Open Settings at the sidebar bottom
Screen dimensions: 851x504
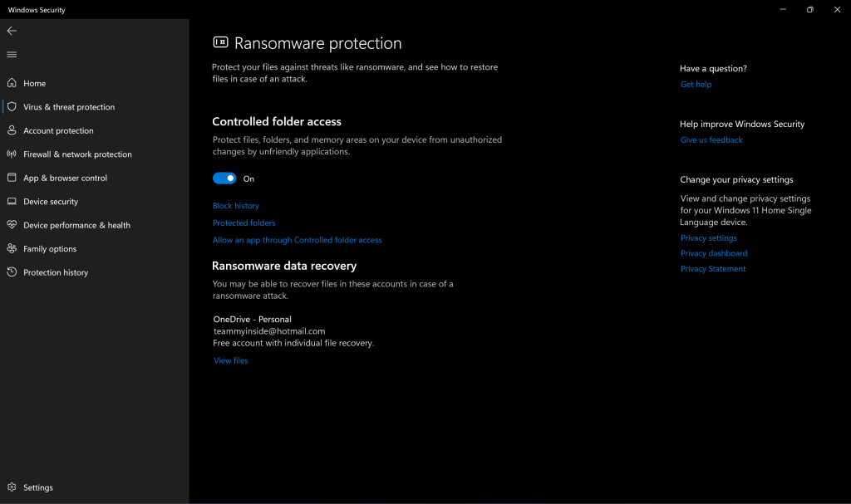click(37, 487)
